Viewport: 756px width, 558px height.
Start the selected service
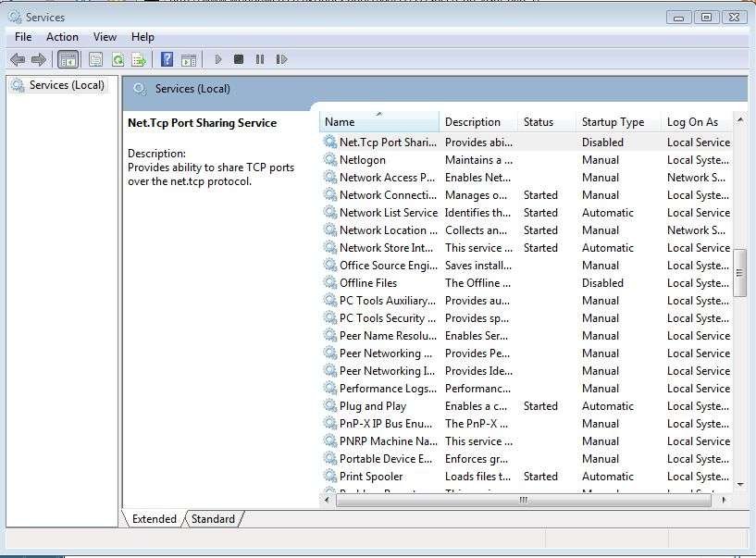tap(217, 58)
